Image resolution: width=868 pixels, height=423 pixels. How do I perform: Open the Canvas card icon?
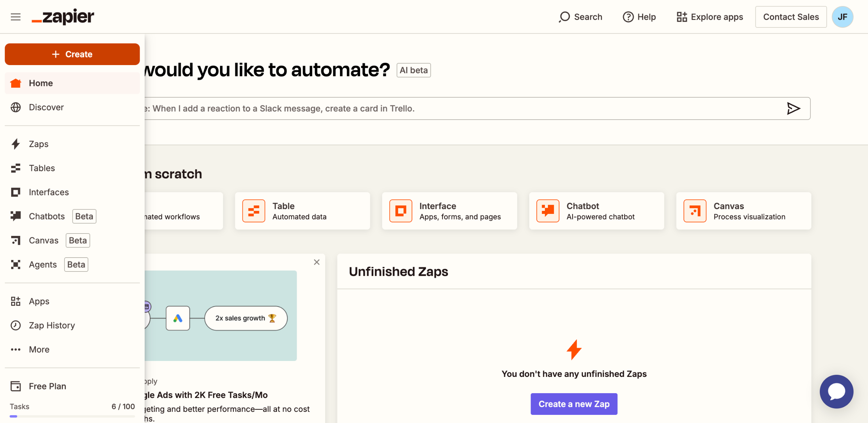click(x=695, y=211)
